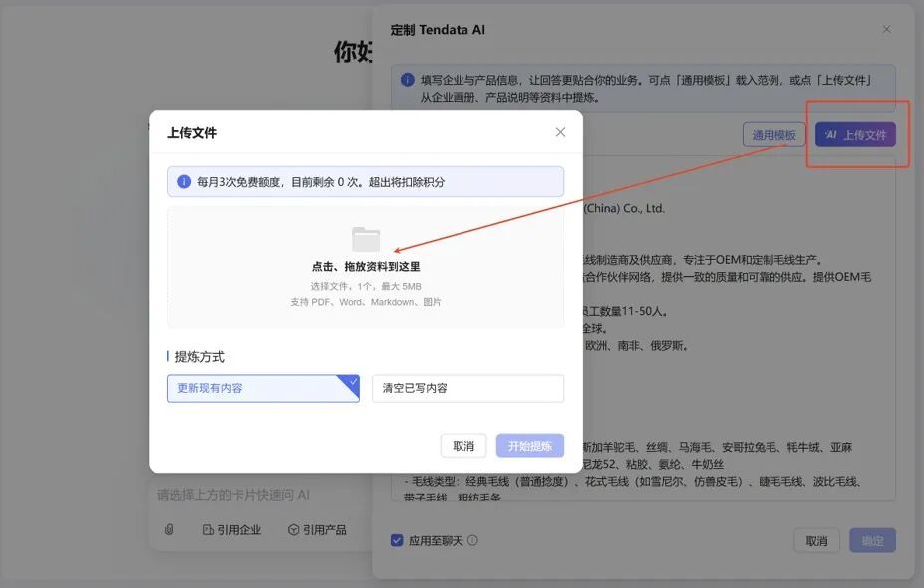This screenshot has height=588, width=924.
Task: Click the 确定 button in the Tendata panel
Action: (x=873, y=541)
